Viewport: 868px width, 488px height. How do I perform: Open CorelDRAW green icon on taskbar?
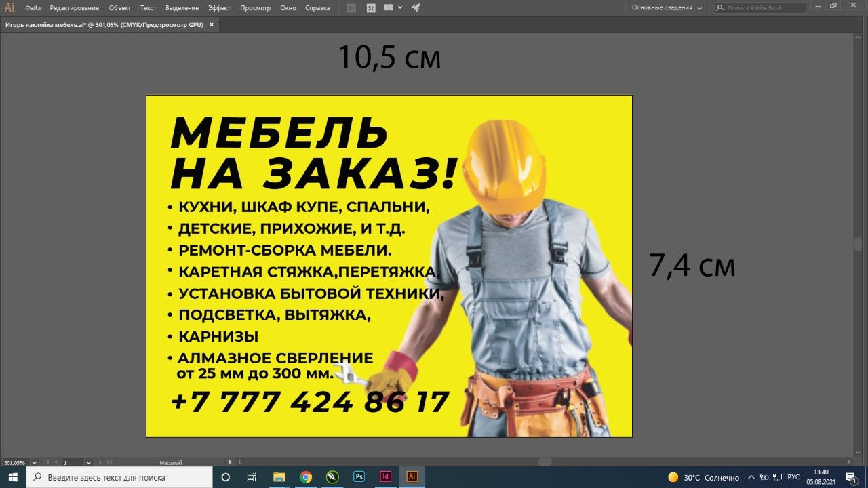(332, 477)
